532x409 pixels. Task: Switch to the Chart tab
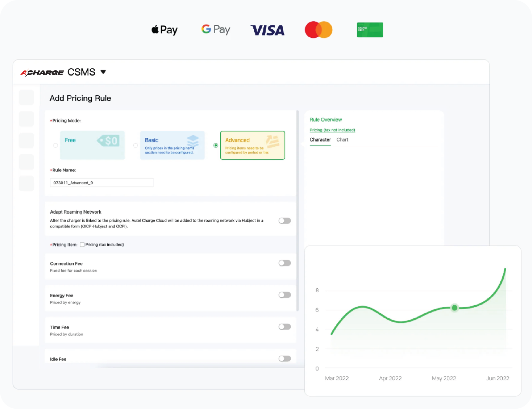pos(342,140)
